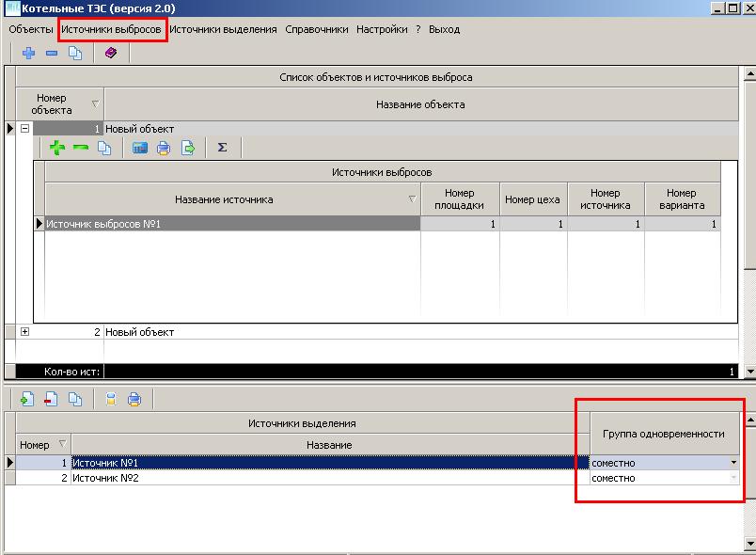Click the yellow database icon in bottom toolbar
756x555 pixels.
[110, 399]
